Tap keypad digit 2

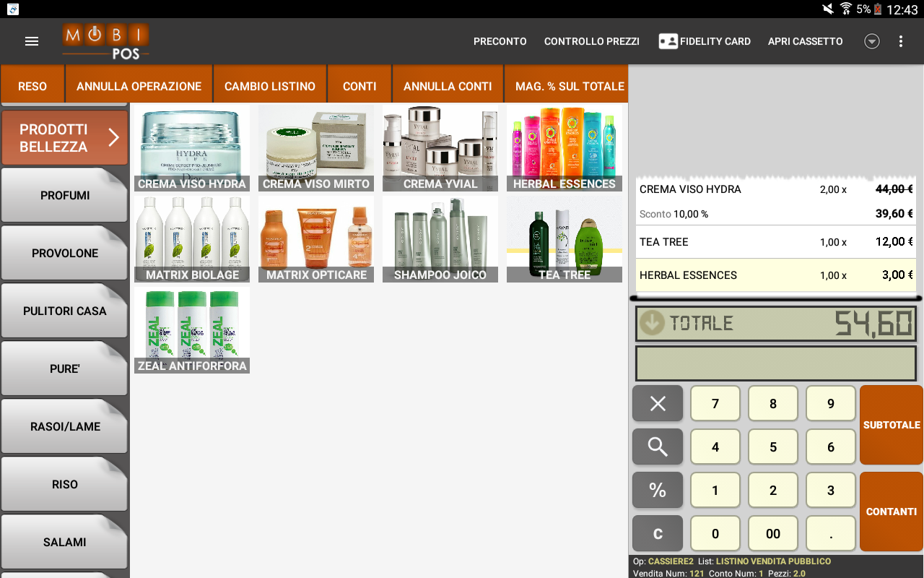773,490
